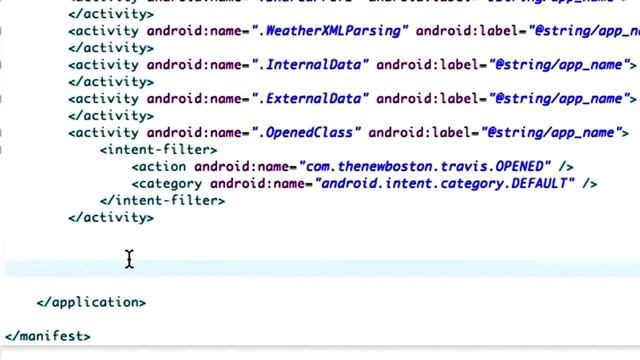Click the <action tag name
The width and height of the screenshot is (640, 360).
pos(159,167)
